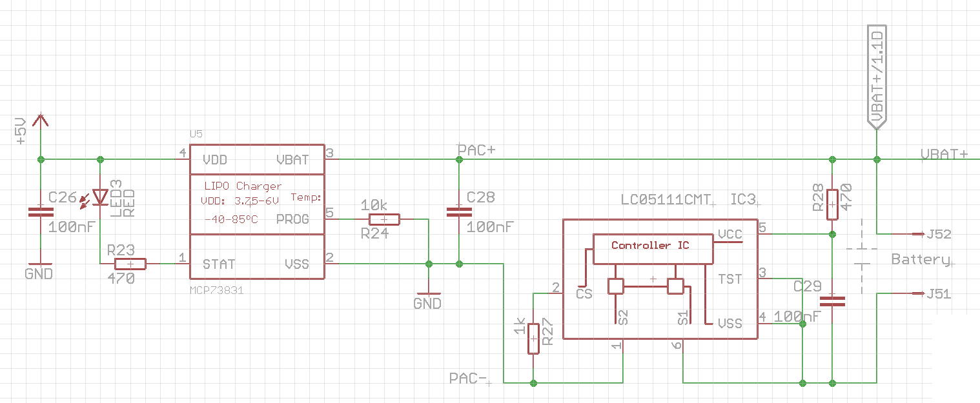This screenshot has height=403, width=980.
Task: Click the MCP73831 value label
Action: point(216,291)
